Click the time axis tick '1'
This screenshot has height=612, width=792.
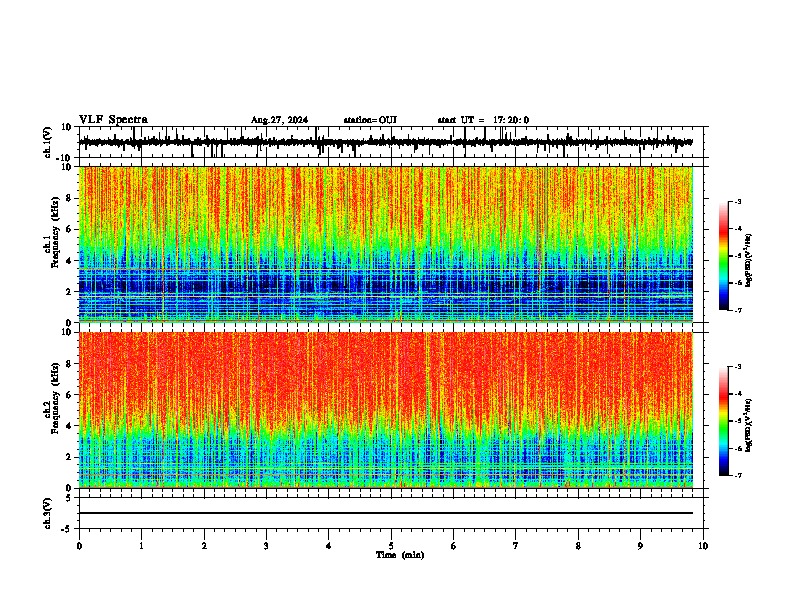141,546
